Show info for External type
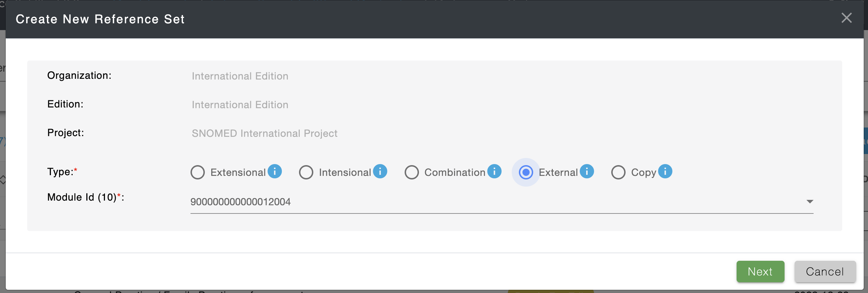Viewport: 868px width, 293px height. 587,171
